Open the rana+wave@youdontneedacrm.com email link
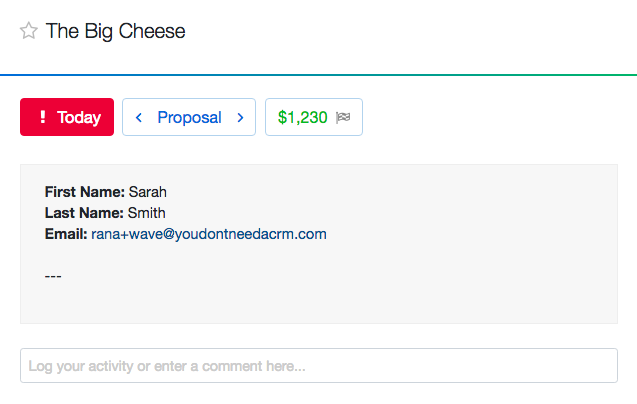 tap(209, 234)
